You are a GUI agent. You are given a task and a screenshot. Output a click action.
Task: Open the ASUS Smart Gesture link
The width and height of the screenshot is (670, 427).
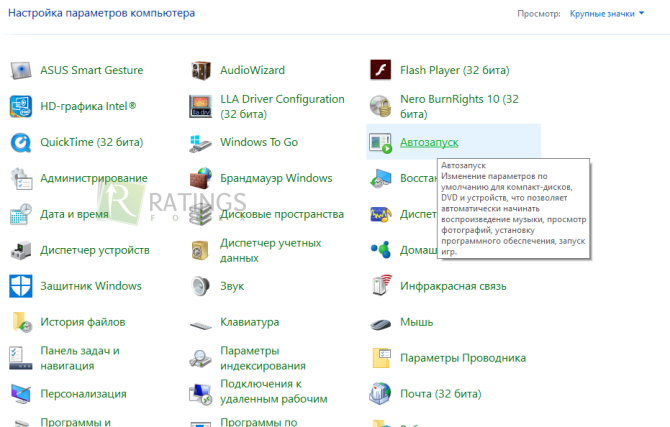point(92,70)
